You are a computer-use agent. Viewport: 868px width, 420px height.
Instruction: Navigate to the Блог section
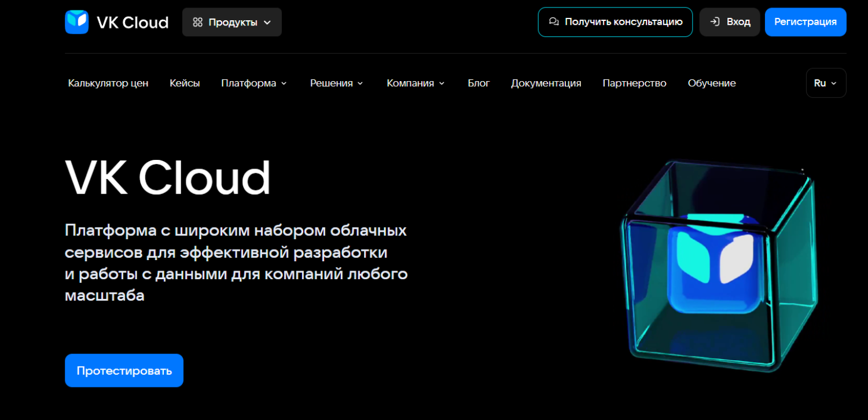click(x=479, y=83)
